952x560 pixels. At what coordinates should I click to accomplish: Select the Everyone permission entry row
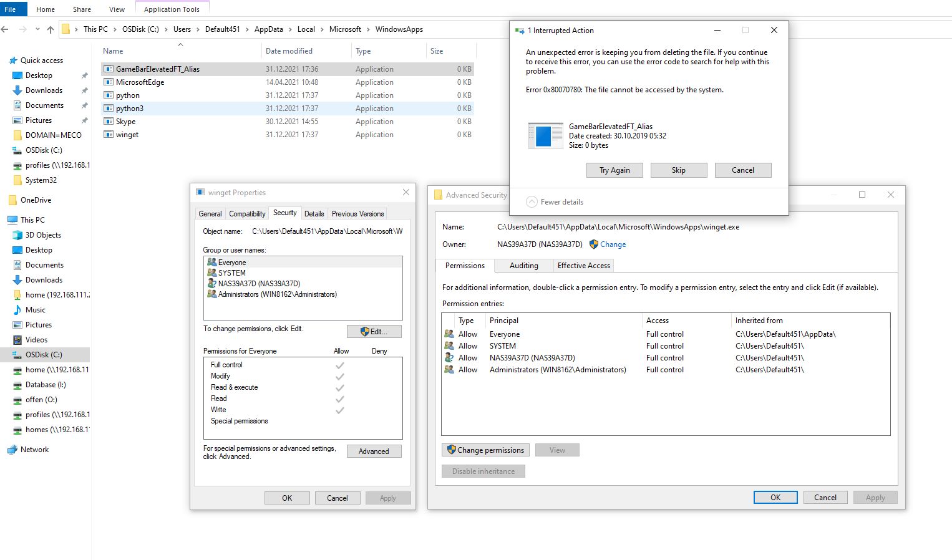665,334
